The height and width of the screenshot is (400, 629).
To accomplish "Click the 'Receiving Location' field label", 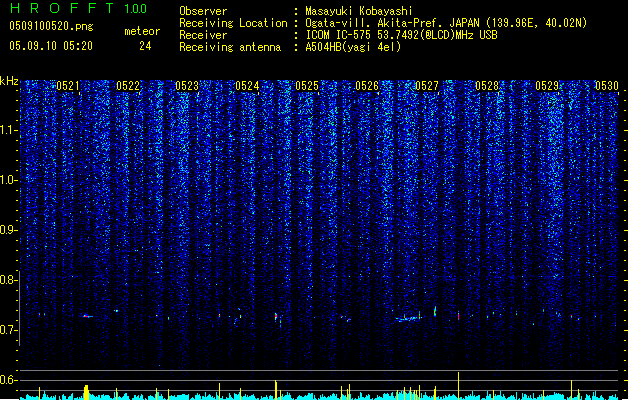I will click(233, 23).
